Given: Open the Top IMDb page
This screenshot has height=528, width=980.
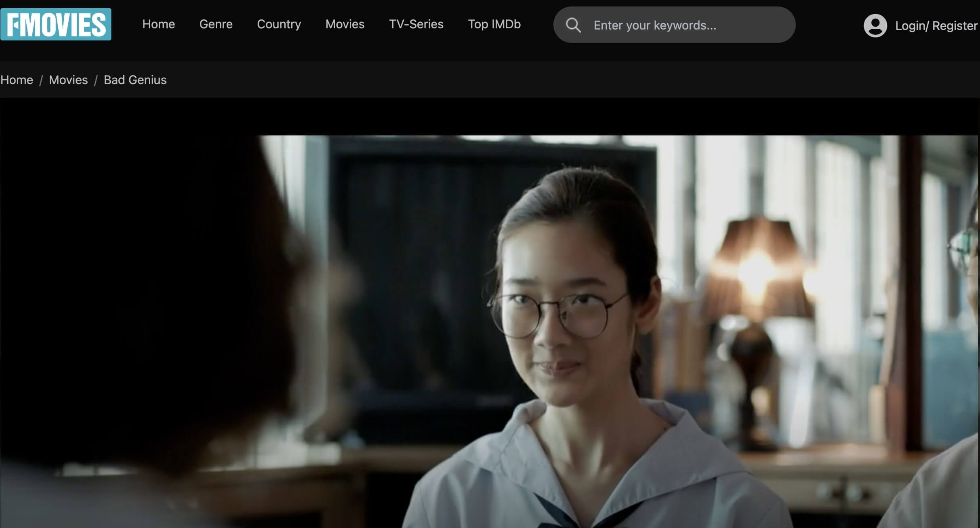Looking at the screenshot, I should coord(494,24).
